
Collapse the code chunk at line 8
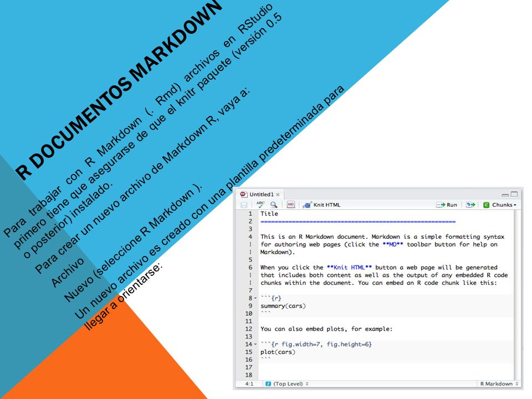255,298
